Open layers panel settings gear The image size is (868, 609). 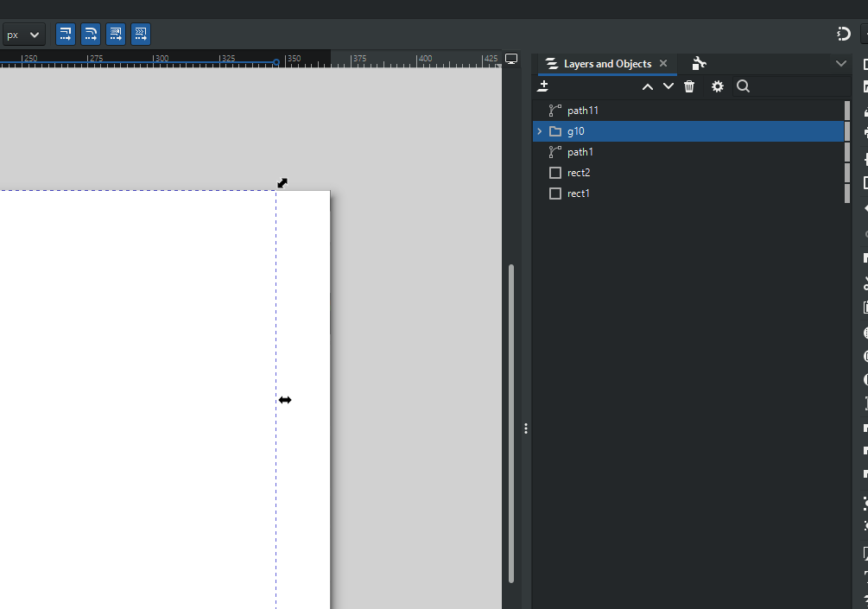[x=718, y=86]
